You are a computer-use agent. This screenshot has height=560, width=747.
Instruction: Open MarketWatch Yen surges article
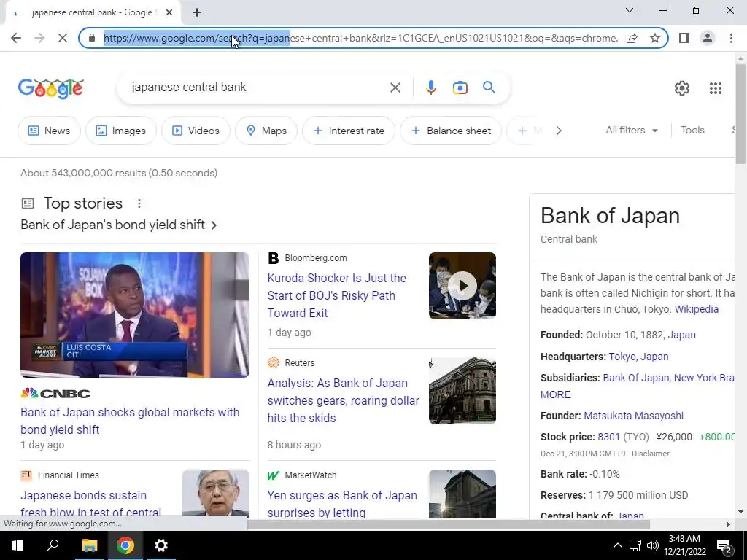(342, 504)
